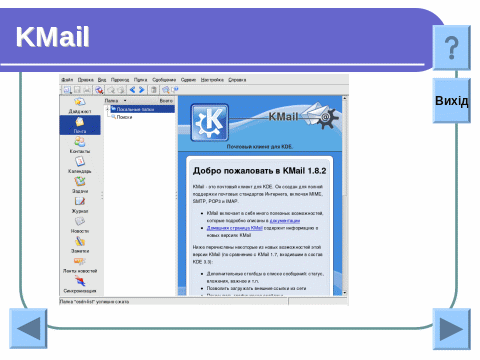Open the Календарь component in the sidebar
The height and width of the screenshot is (360, 480).
(x=80, y=165)
